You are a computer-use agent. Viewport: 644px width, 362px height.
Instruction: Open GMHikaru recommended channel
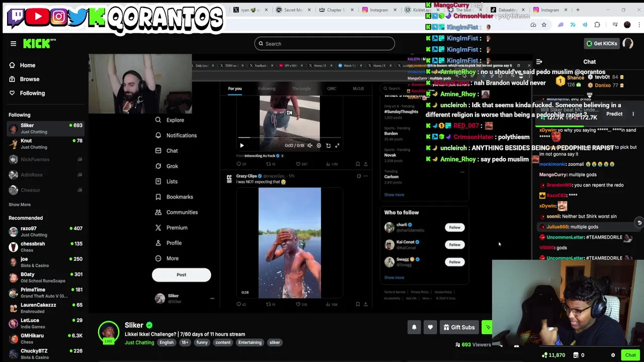(45, 338)
